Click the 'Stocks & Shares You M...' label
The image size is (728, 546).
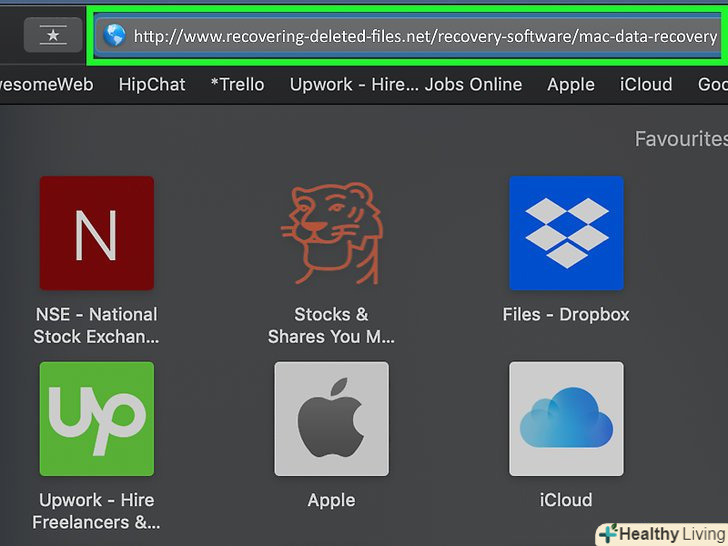pyautogui.click(x=332, y=325)
